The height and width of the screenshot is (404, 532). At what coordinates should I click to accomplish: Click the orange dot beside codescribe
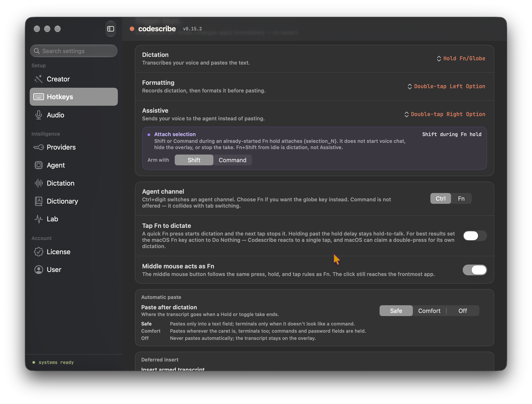(x=132, y=29)
